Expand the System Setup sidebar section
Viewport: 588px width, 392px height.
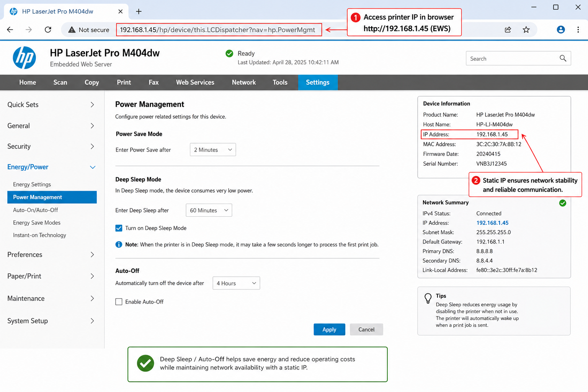click(51, 321)
